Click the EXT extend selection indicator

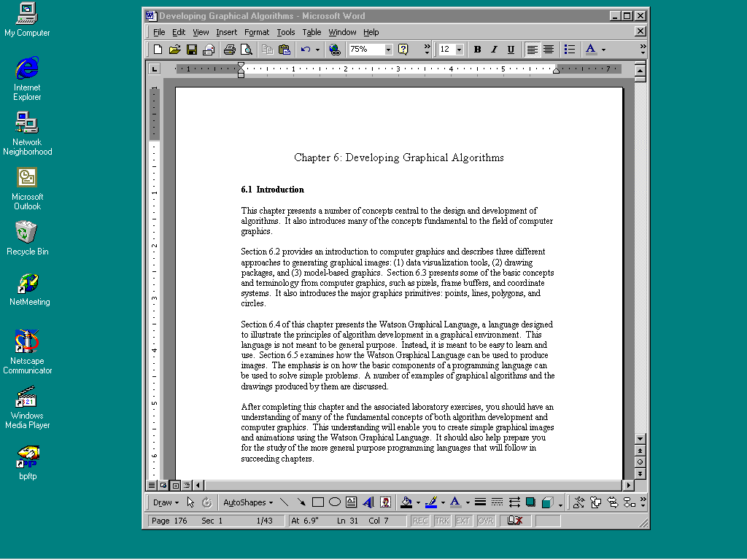[463, 521]
